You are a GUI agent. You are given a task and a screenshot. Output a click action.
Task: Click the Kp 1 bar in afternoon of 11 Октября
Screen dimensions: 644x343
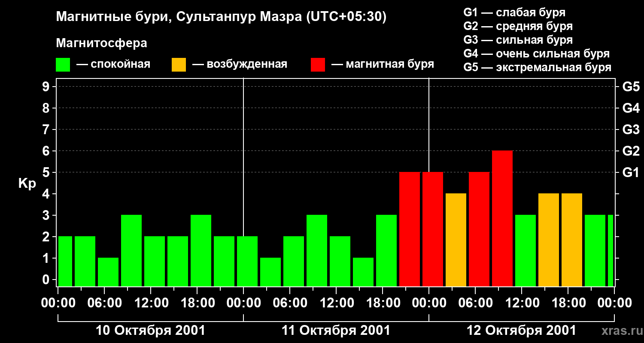pyautogui.click(x=363, y=272)
